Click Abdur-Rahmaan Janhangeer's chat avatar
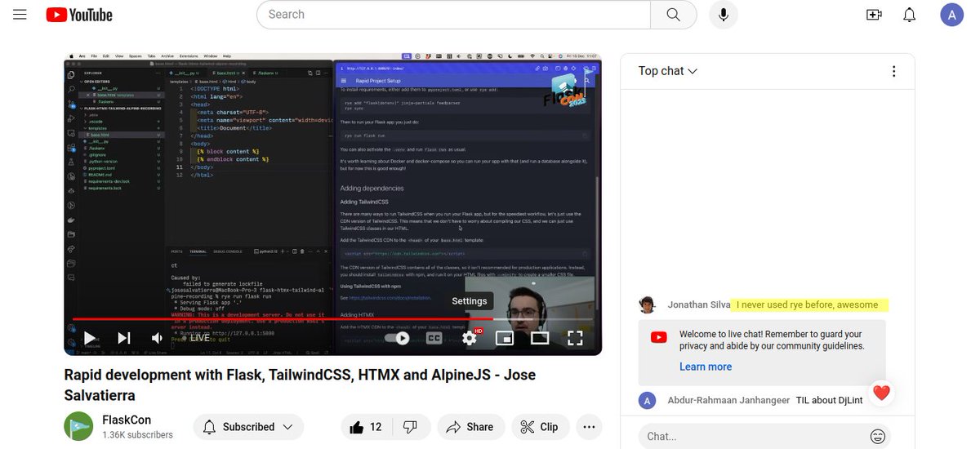 [648, 401]
